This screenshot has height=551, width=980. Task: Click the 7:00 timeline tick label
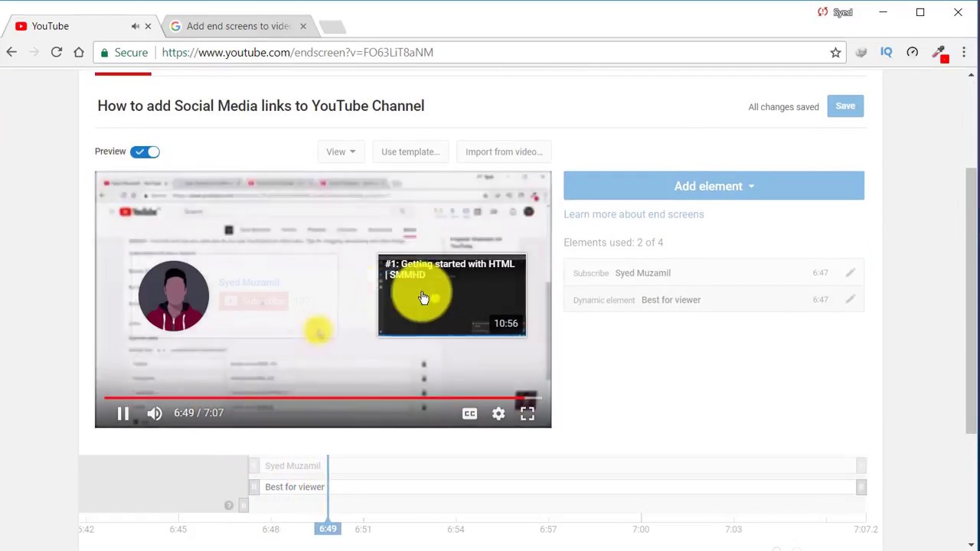[x=641, y=529]
